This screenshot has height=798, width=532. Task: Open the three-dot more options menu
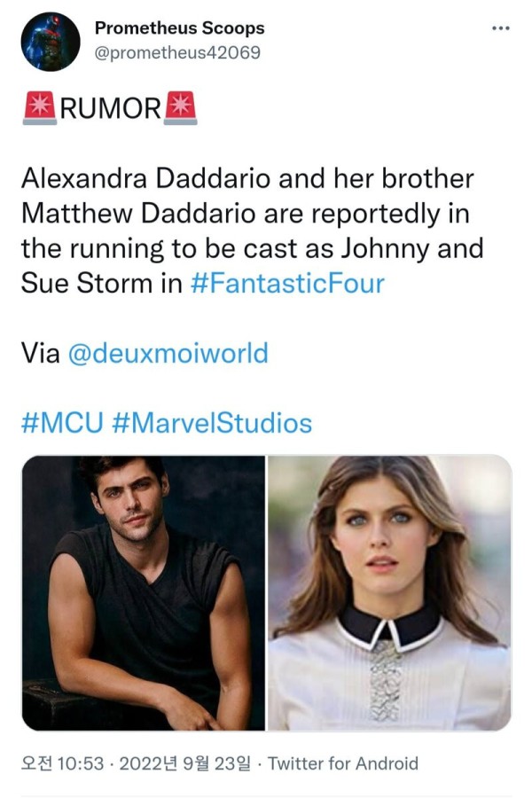pyautogui.click(x=500, y=28)
